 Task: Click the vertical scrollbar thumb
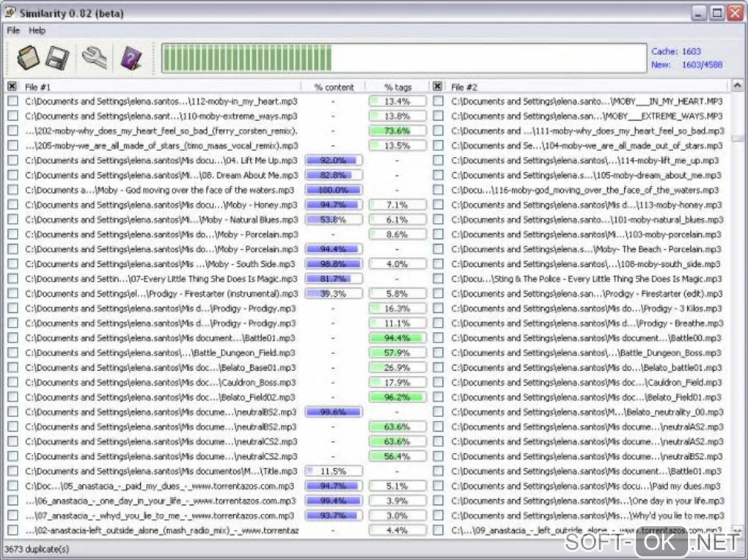point(738,139)
